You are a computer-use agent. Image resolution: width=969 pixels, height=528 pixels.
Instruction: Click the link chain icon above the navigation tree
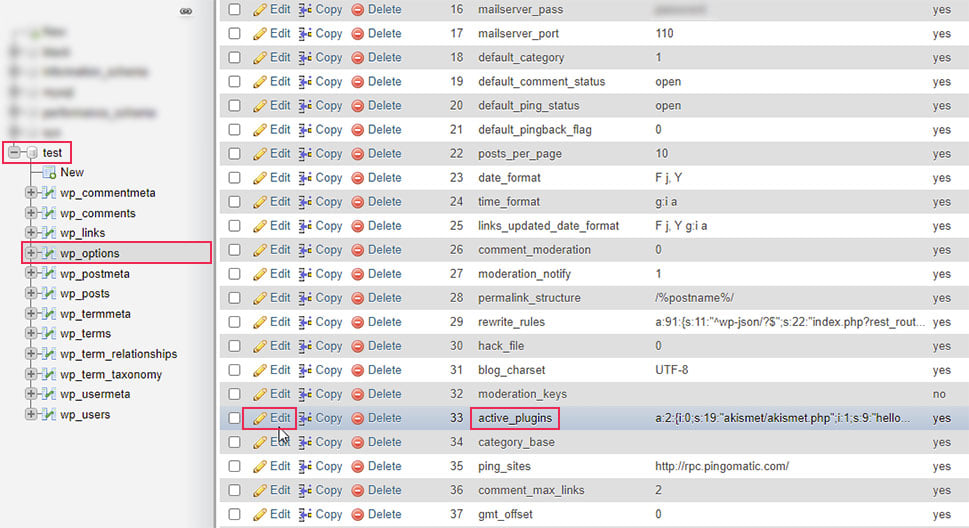[x=185, y=11]
